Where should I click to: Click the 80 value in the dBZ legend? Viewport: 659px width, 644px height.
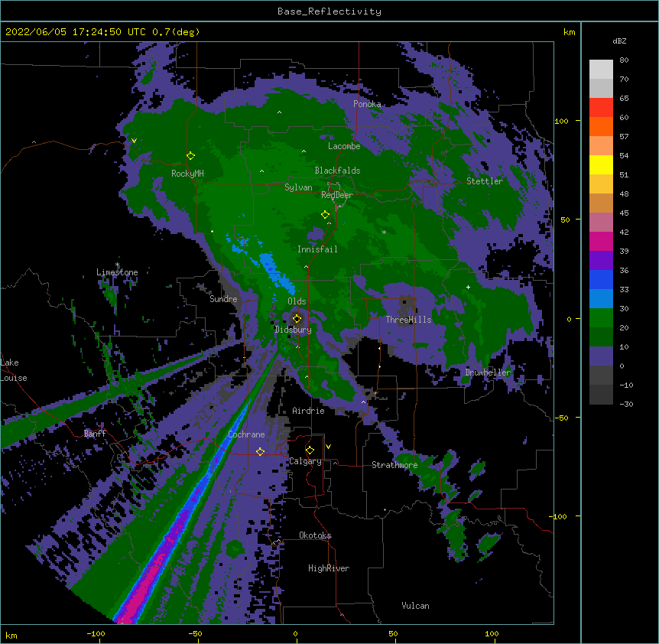coord(624,60)
